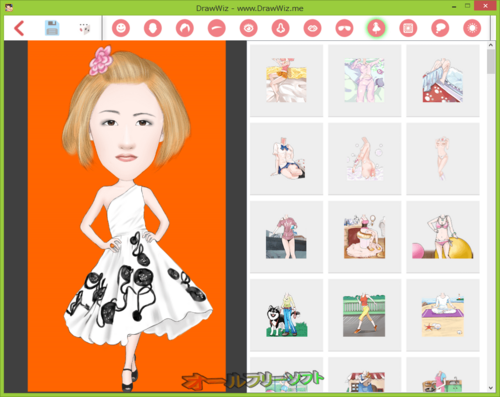This screenshot has height=397, width=500.
Task: Close the DrawWiz window
Action: pyautogui.click(x=485, y=6)
